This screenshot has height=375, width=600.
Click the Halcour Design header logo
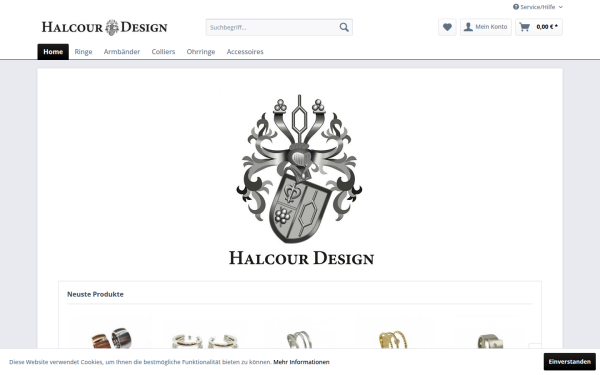click(104, 28)
